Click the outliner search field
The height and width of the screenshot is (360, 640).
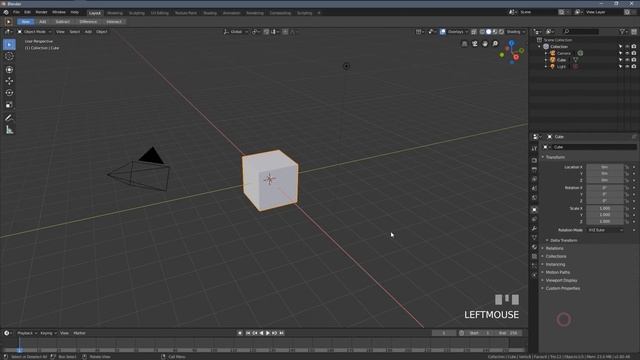581,31
